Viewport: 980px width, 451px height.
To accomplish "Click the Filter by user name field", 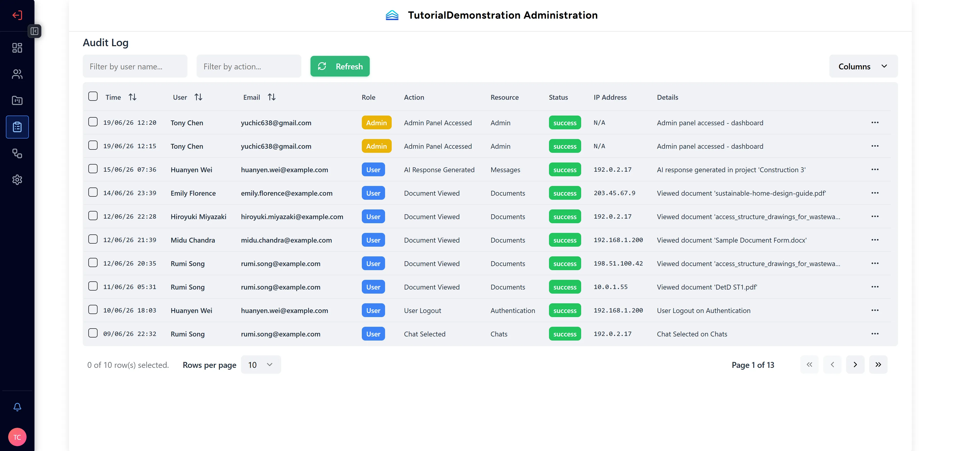I will (135, 66).
